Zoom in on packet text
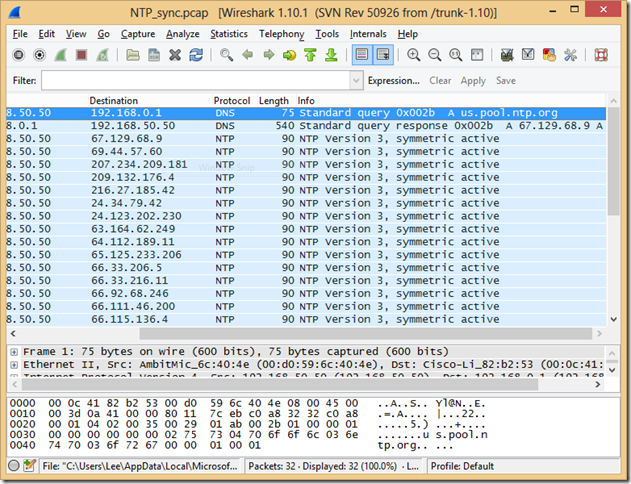The width and height of the screenshot is (631, 484). (x=413, y=55)
